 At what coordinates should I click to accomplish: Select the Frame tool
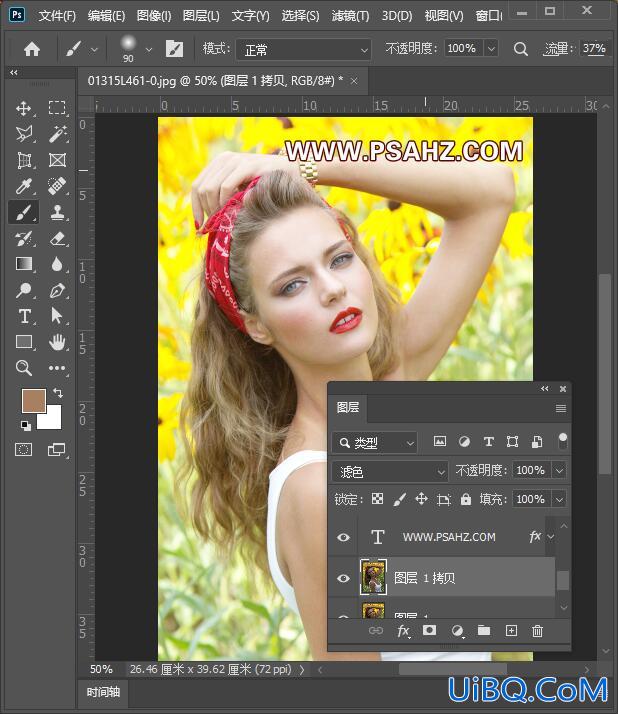(57, 160)
